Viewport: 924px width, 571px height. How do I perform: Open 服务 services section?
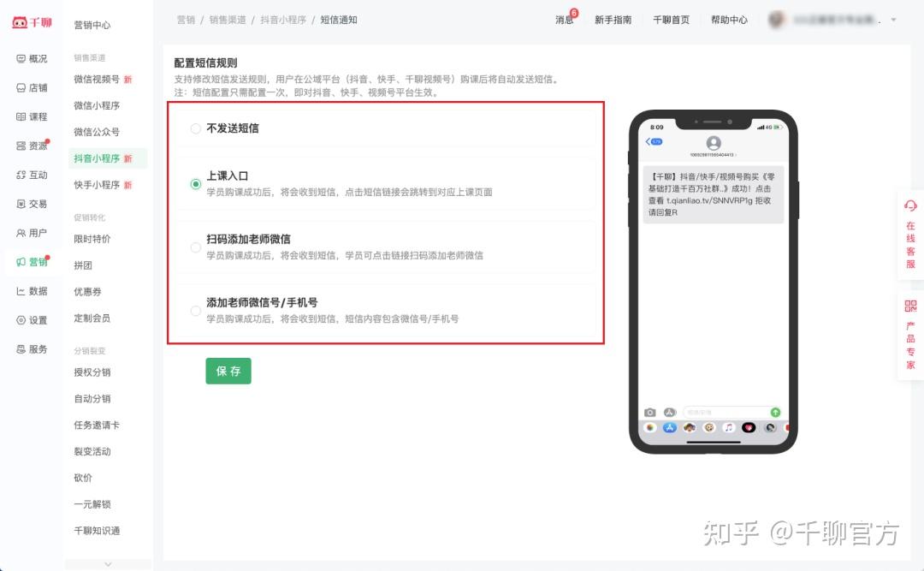[x=32, y=348]
